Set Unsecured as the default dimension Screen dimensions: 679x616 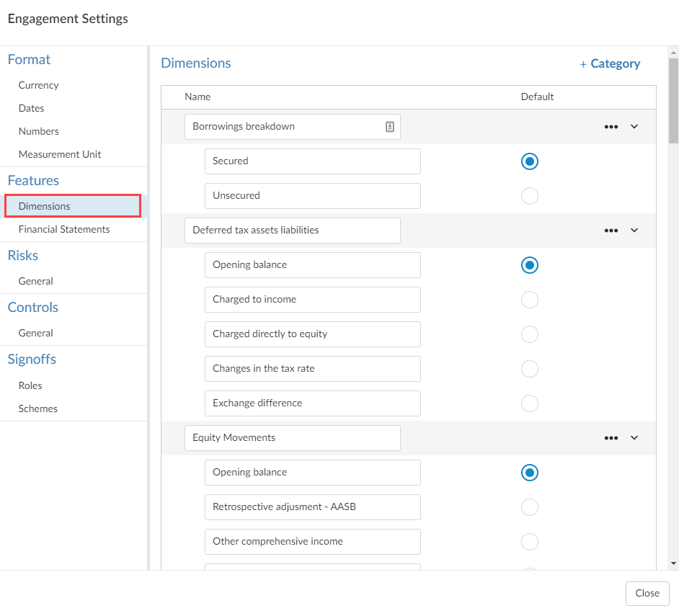click(x=530, y=196)
